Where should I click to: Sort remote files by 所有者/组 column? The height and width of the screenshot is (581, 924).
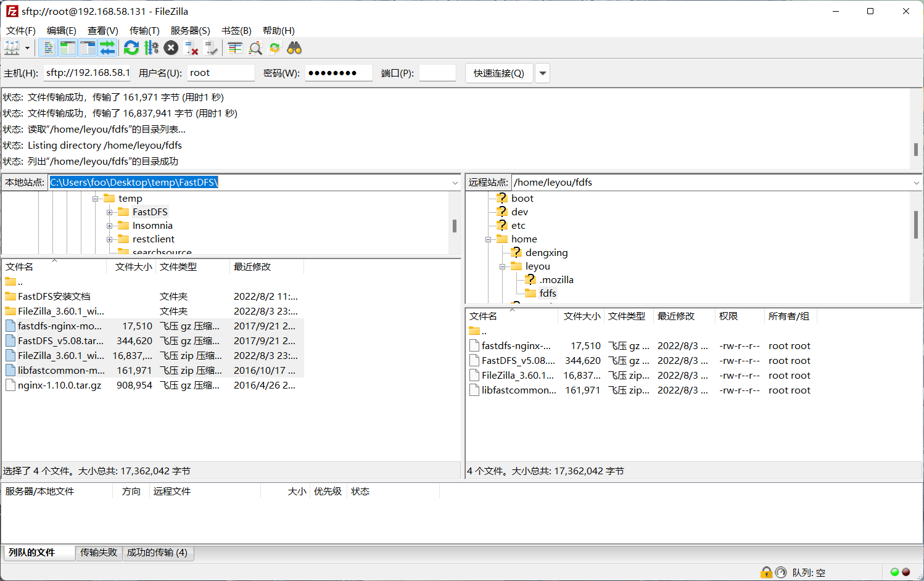(x=790, y=316)
